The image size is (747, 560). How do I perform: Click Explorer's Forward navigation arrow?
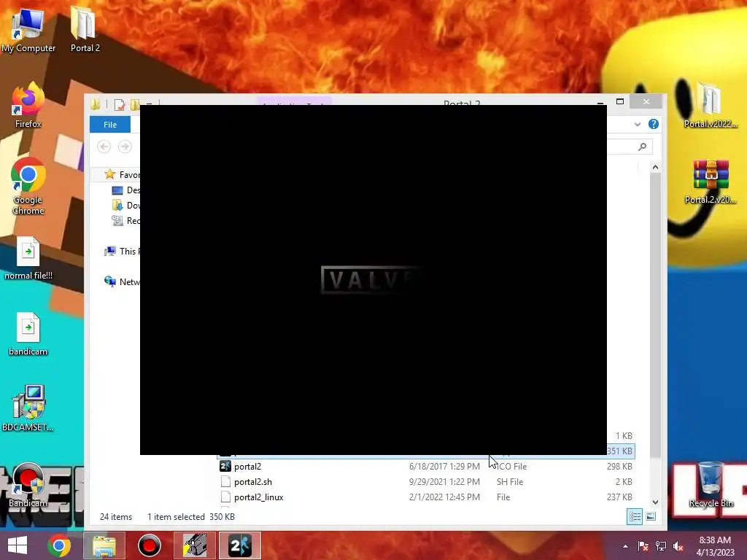[125, 147]
